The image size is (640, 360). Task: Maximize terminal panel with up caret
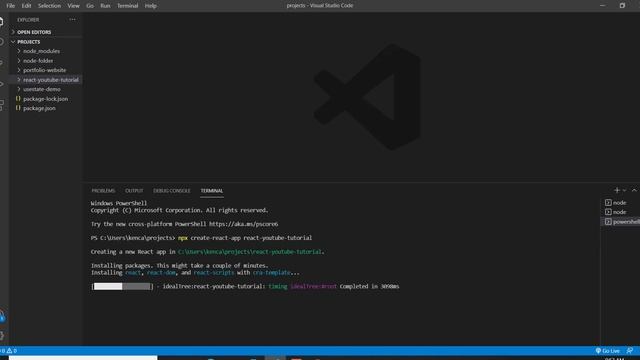tap(634, 190)
